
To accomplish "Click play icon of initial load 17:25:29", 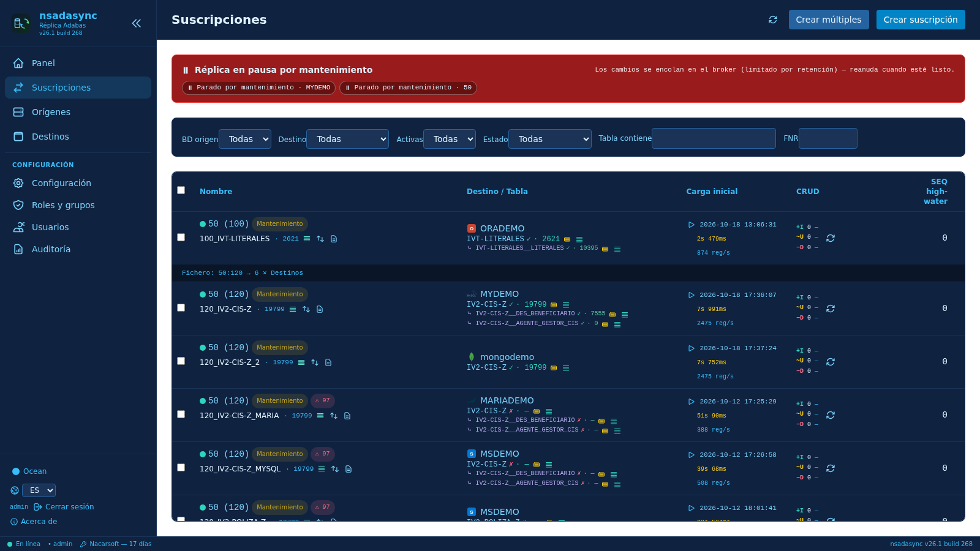I will (692, 402).
